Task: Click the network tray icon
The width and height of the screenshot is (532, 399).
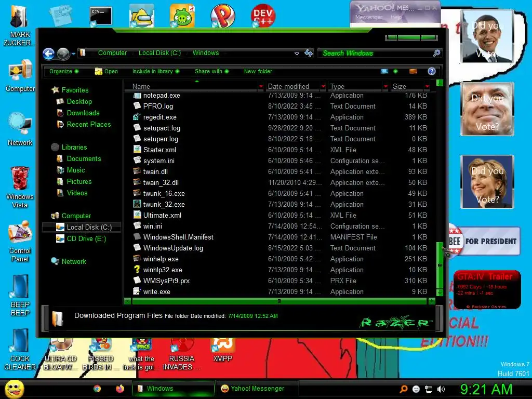Action: [429, 389]
